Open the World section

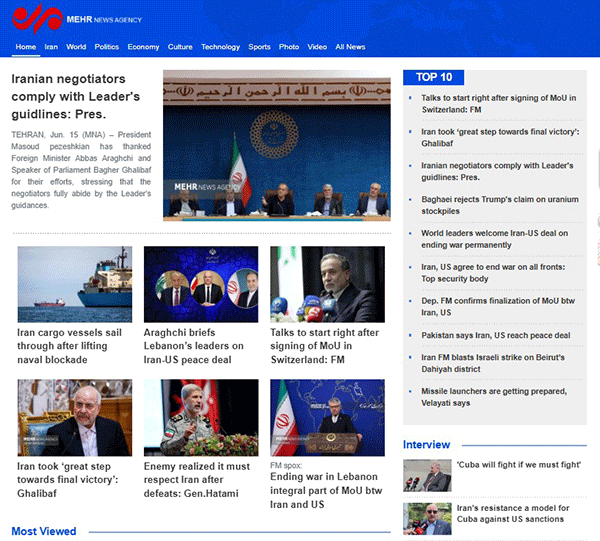76,47
